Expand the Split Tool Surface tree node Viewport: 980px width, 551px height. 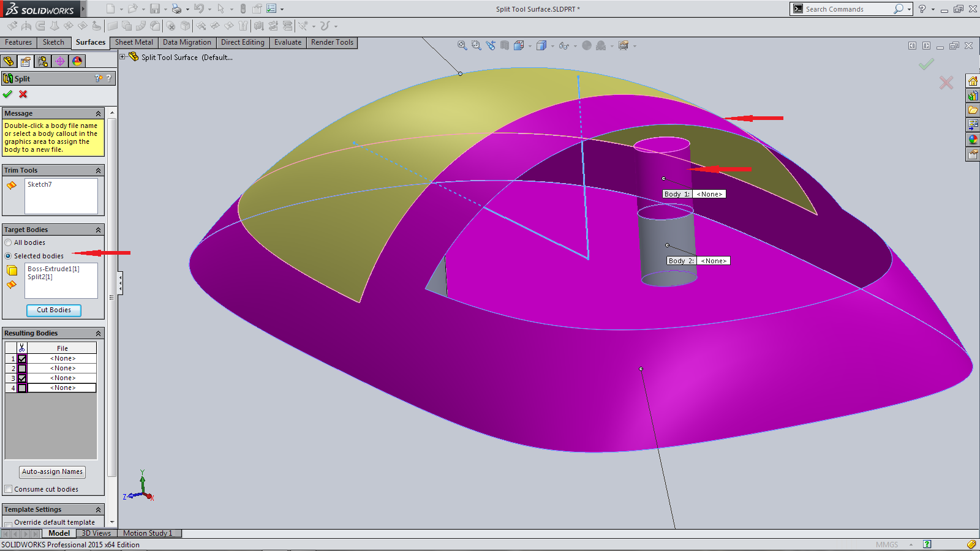click(x=123, y=57)
